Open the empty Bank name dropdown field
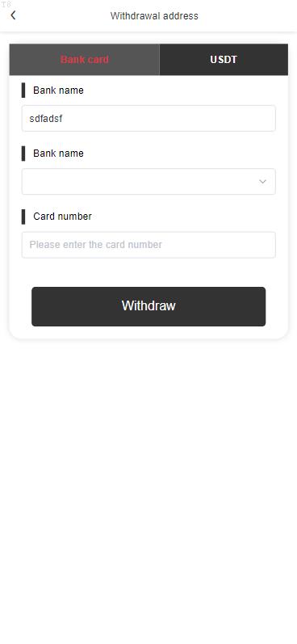Image resolution: width=297 pixels, height=644 pixels. click(x=148, y=182)
